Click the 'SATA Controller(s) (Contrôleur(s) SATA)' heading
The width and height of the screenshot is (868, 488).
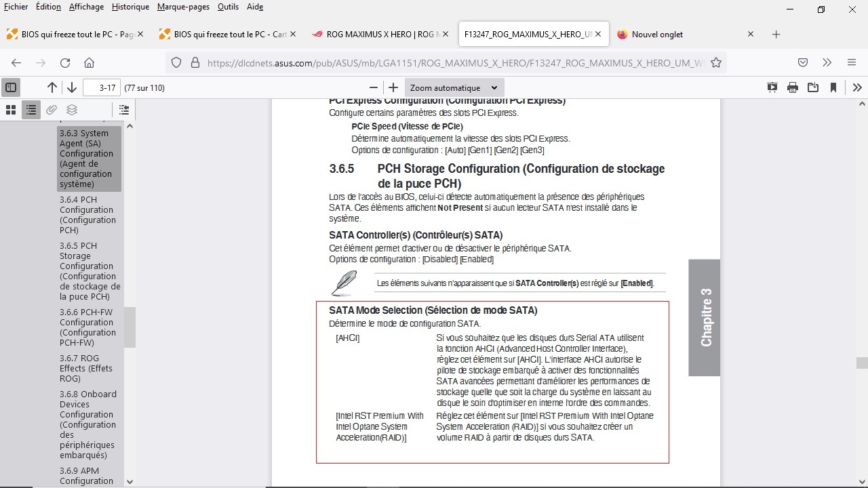click(x=416, y=235)
